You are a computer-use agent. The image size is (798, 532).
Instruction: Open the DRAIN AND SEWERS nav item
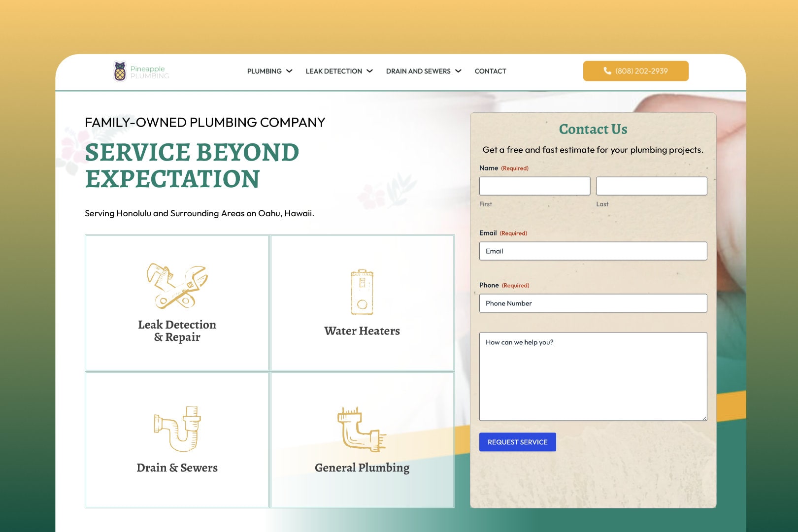tap(418, 71)
